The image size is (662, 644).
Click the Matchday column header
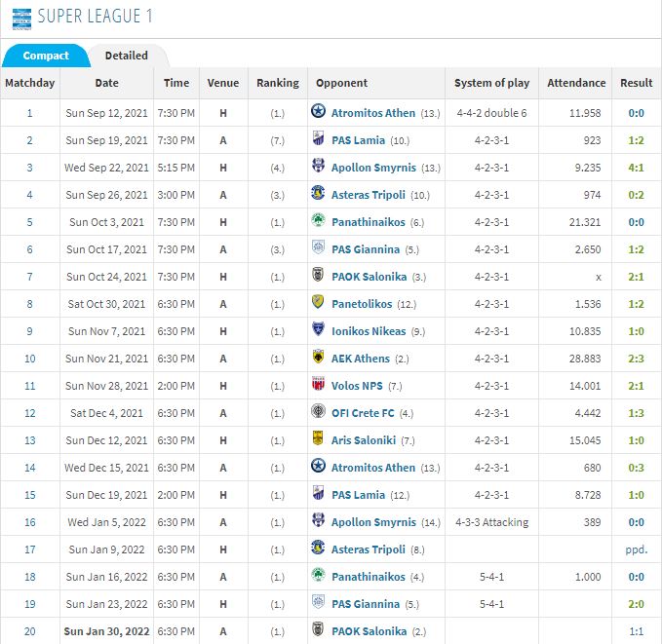coord(30,83)
